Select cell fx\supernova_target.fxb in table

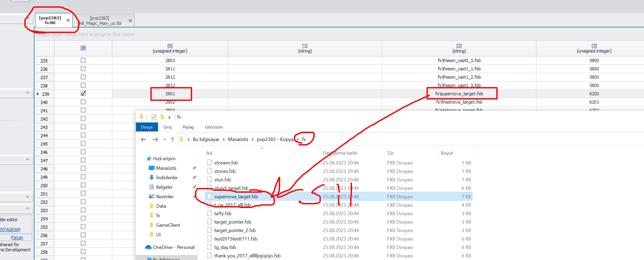[x=459, y=94]
